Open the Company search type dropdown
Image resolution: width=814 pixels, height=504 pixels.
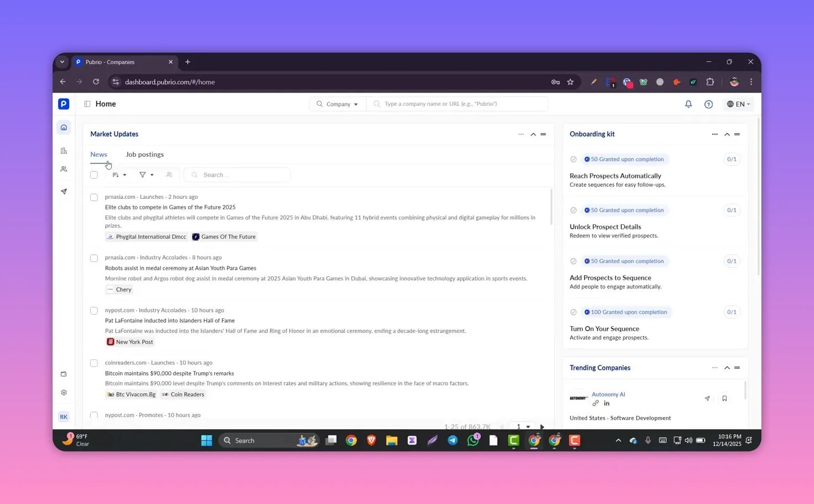click(337, 104)
